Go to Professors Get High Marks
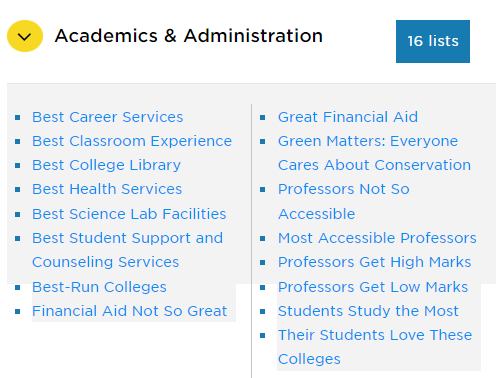 375,262
